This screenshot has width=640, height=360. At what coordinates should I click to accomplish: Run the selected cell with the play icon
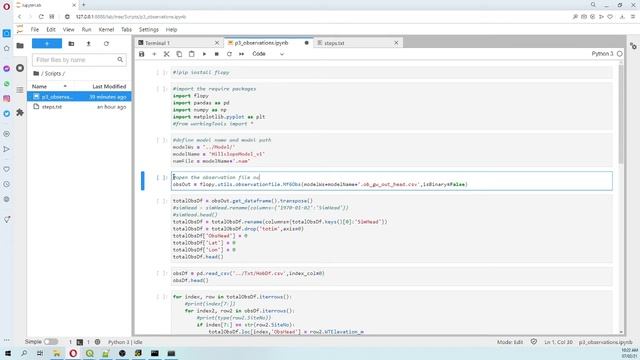(204, 54)
